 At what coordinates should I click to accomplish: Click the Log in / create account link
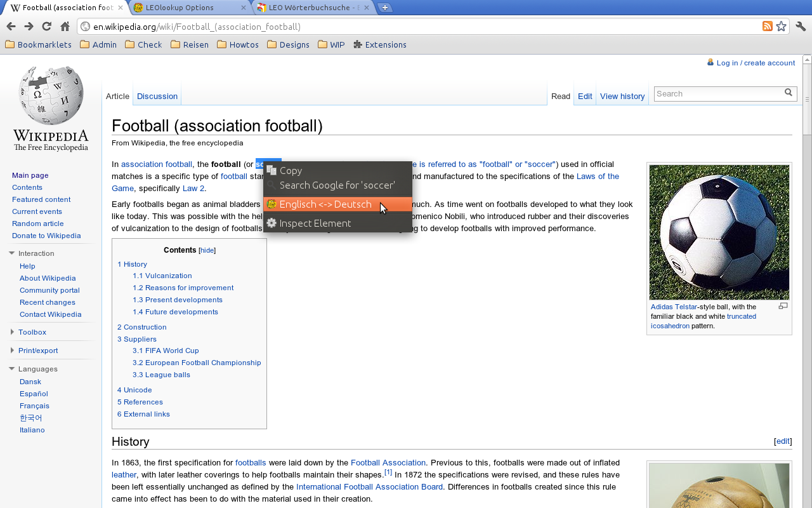[x=755, y=63]
